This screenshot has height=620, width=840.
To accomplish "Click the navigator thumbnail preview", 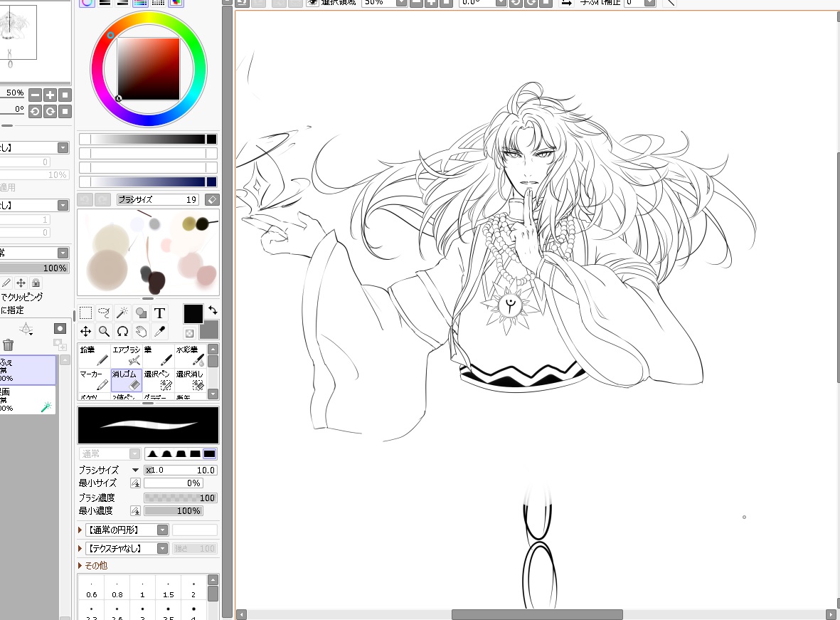I will tap(18, 32).
